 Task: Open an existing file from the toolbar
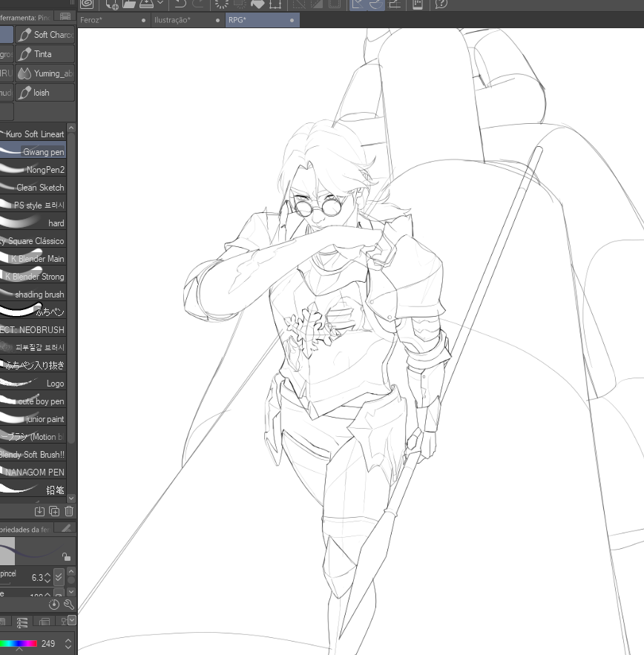(x=128, y=5)
